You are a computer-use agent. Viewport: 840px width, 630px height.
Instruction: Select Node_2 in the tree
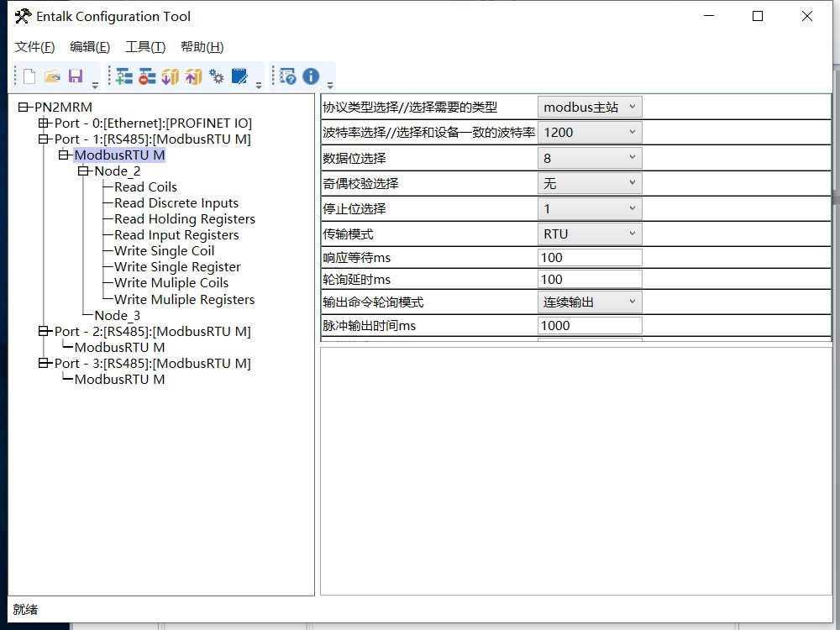tap(118, 171)
